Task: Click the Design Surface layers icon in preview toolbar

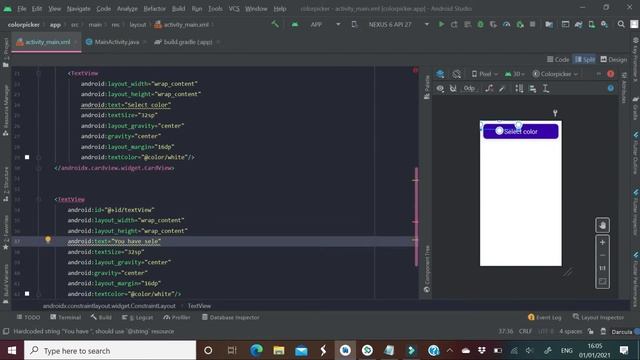Action: [440, 74]
